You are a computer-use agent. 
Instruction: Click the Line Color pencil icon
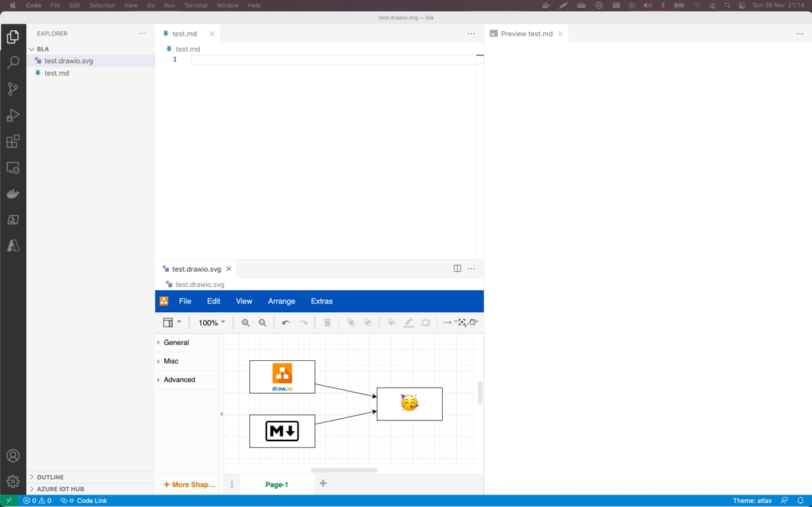tap(408, 323)
